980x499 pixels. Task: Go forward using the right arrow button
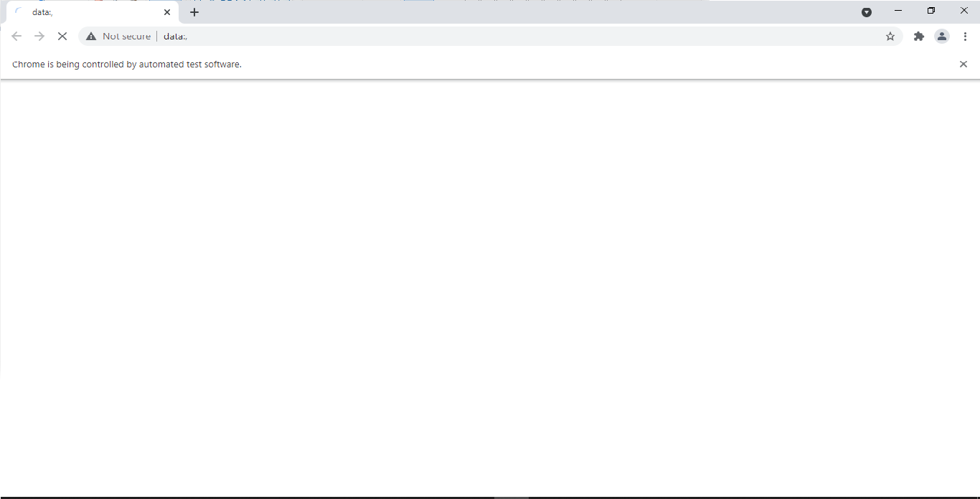[x=39, y=36]
